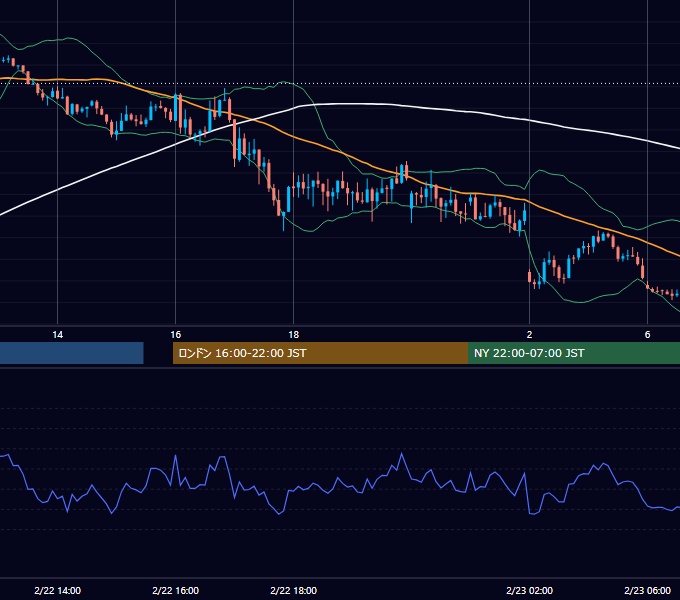The height and width of the screenshot is (600, 680).
Task: Click the 2/23 02:00 date label
Action: (x=529, y=590)
